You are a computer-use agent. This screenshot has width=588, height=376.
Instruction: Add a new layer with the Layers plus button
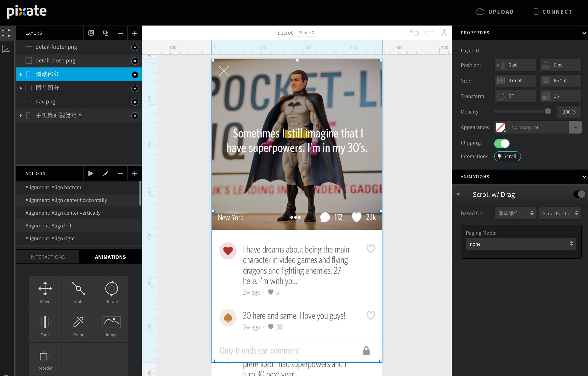pyautogui.click(x=134, y=33)
